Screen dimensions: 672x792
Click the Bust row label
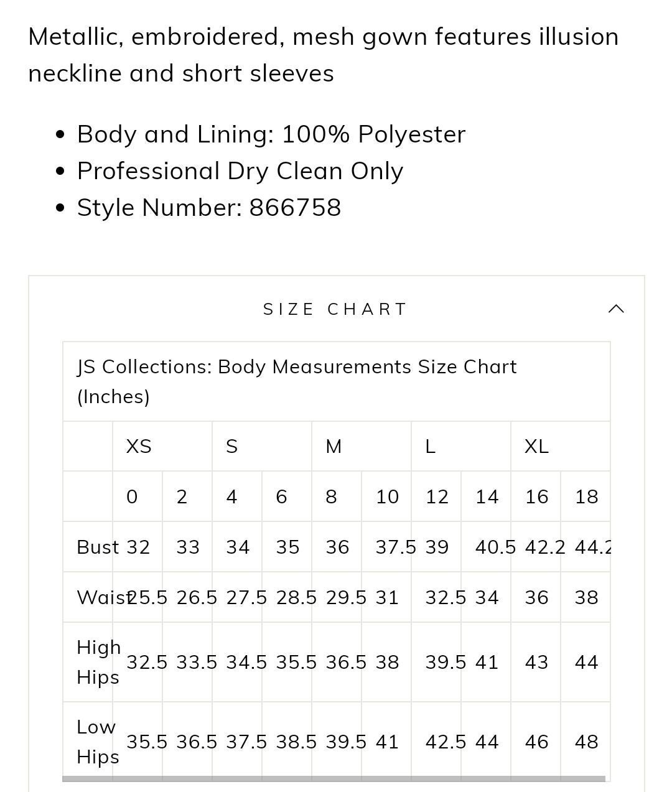coord(98,547)
